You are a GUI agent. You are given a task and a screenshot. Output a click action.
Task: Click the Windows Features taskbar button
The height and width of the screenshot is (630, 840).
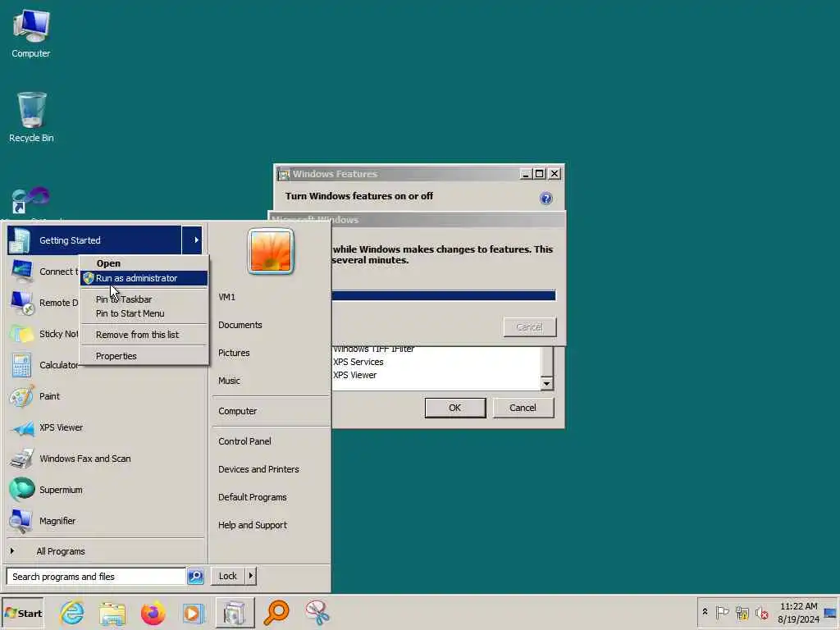coord(235,614)
